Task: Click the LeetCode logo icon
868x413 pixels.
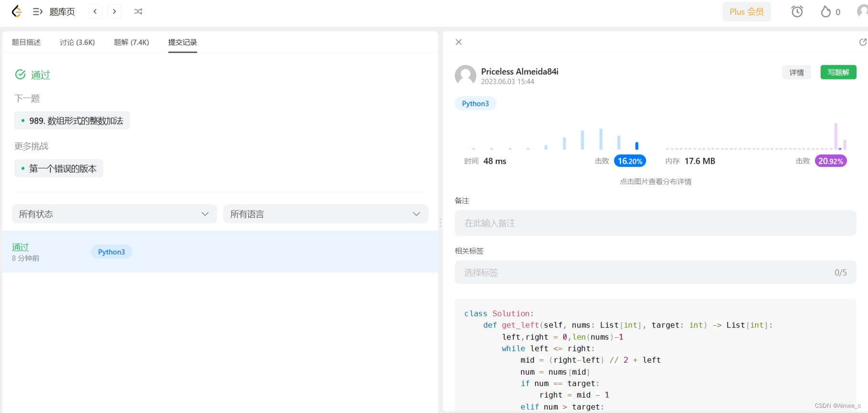Action: [x=17, y=11]
